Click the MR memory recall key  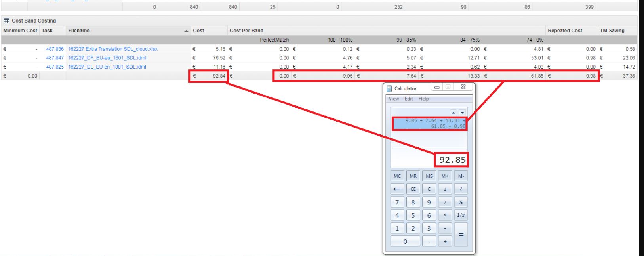pos(413,176)
